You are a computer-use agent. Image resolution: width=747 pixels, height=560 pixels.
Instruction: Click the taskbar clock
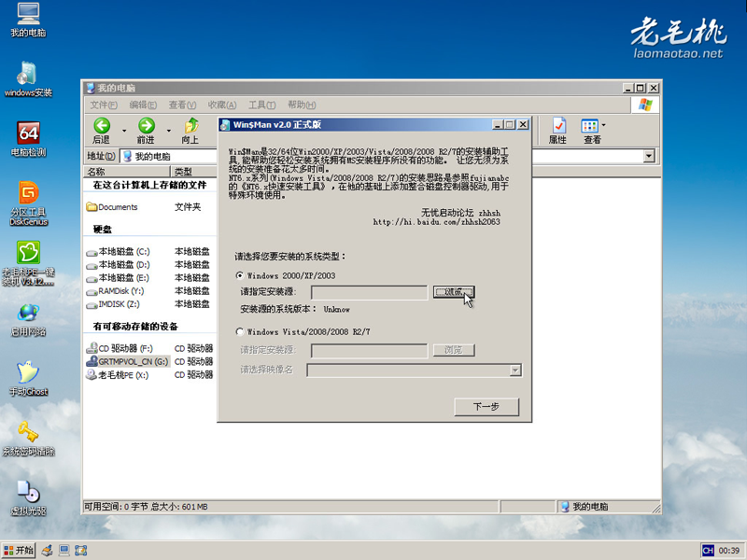(x=729, y=551)
